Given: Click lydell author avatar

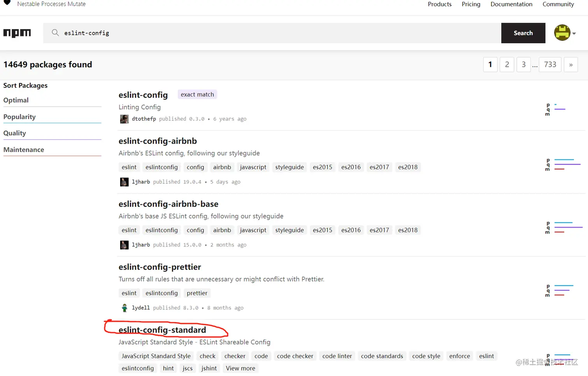Looking at the screenshot, I should [124, 308].
